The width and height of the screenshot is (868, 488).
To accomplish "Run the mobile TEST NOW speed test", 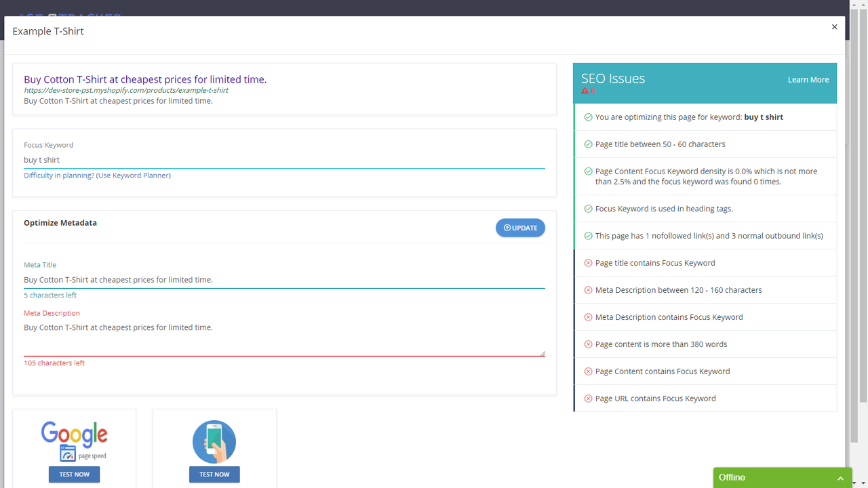I will click(214, 474).
